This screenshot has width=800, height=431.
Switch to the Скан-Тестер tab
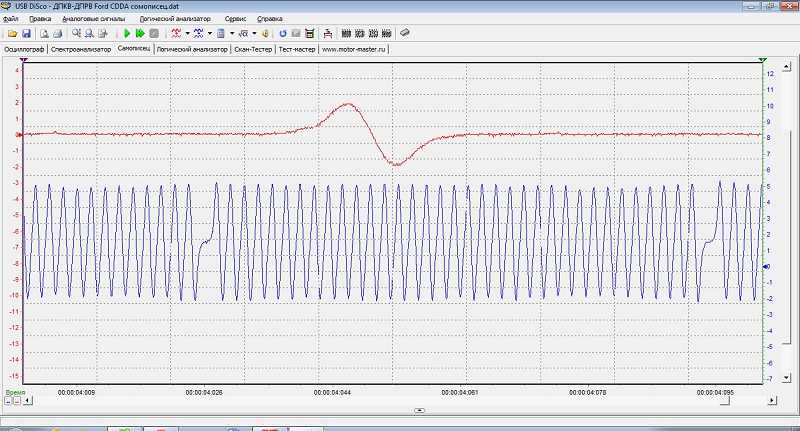253,49
